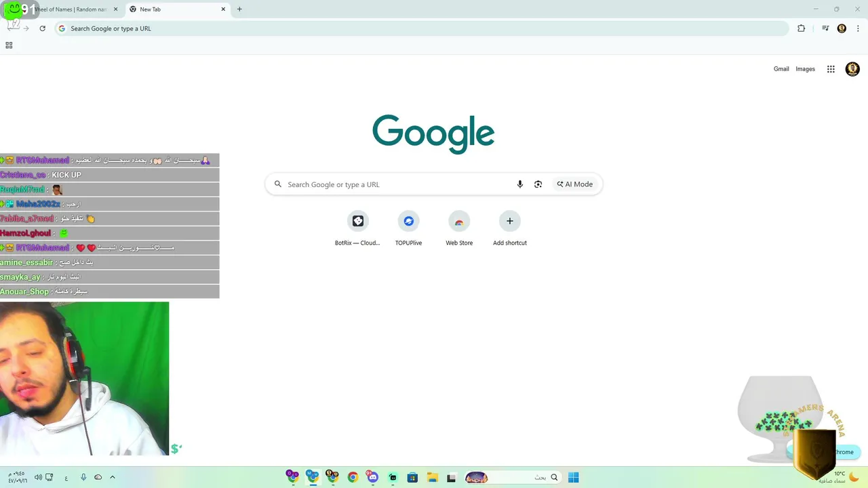This screenshot has width=868, height=488.
Task: Open the Google apps grid launcher
Action: pos(831,69)
